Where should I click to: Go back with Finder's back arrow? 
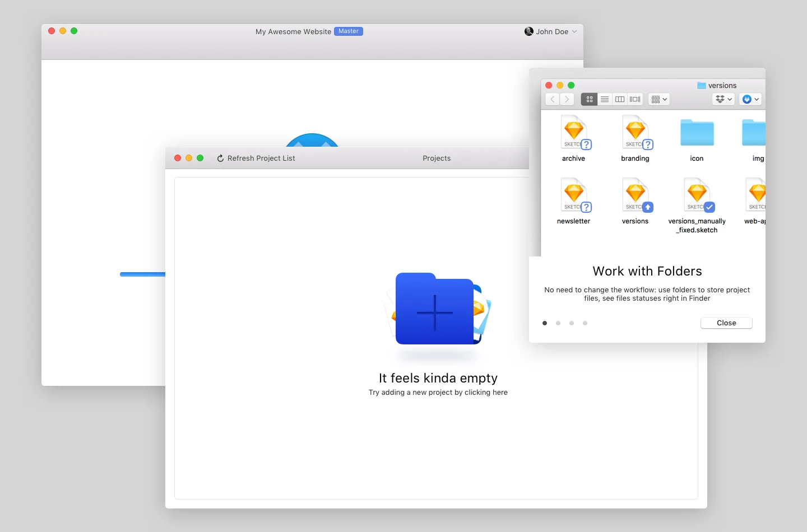[x=553, y=99]
